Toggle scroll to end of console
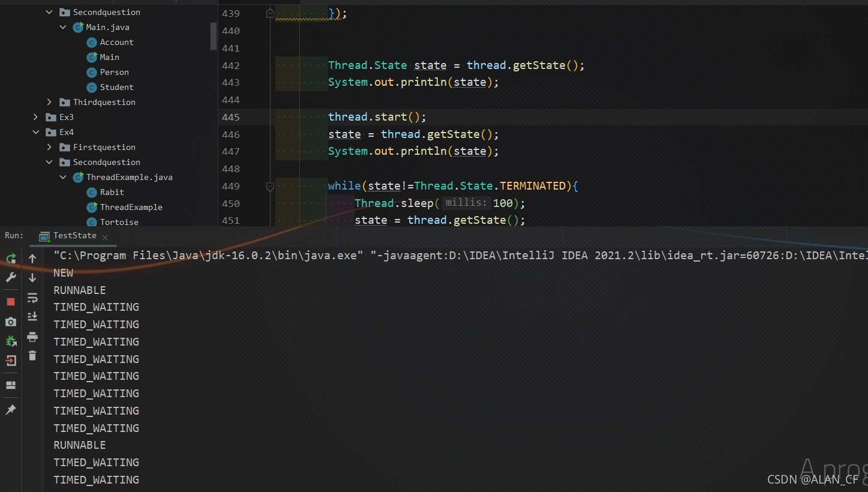 tap(32, 316)
